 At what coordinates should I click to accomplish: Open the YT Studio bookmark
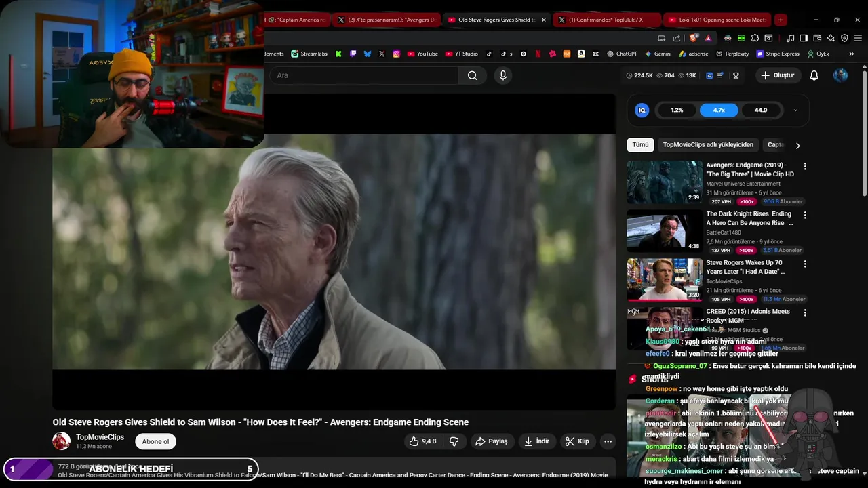(461, 54)
